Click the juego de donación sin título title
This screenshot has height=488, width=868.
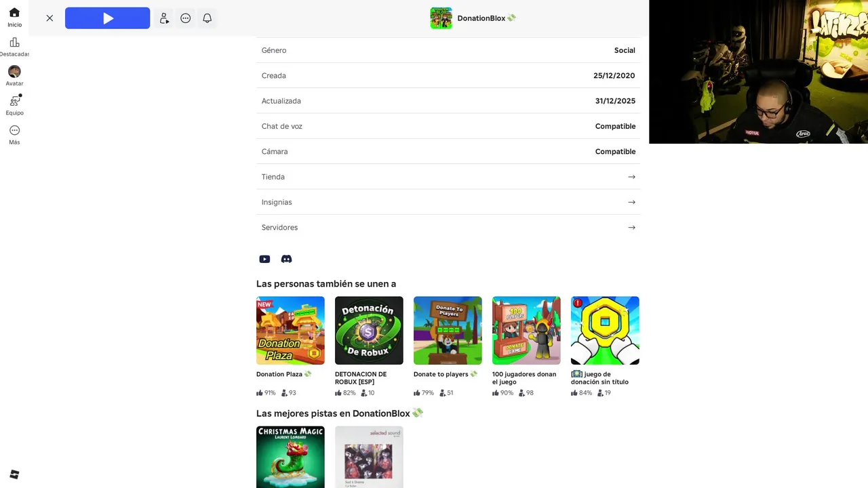tap(599, 378)
